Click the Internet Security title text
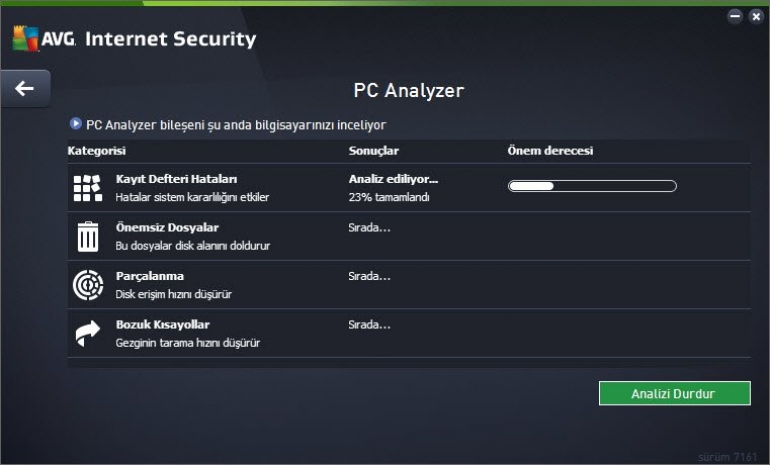The height and width of the screenshot is (465, 770). (x=170, y=39)
